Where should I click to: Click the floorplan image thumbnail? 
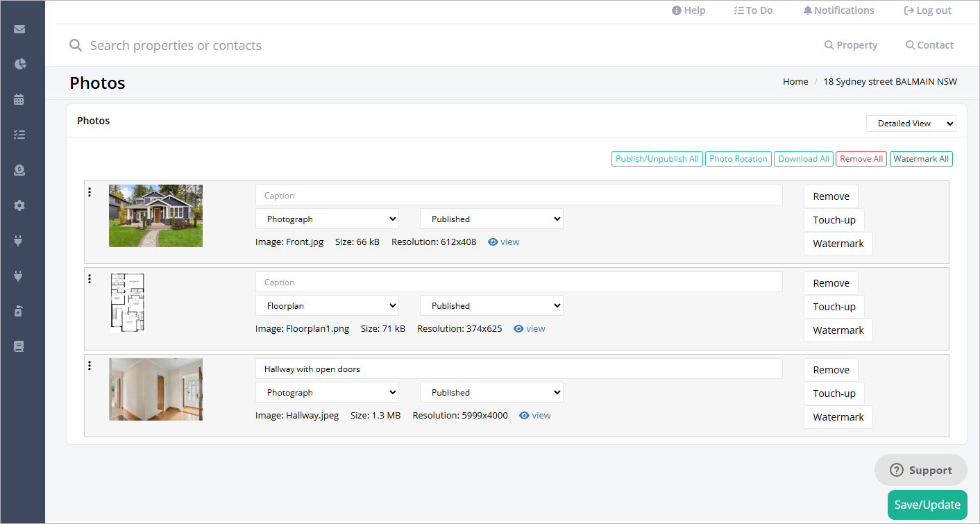[127, 303]
